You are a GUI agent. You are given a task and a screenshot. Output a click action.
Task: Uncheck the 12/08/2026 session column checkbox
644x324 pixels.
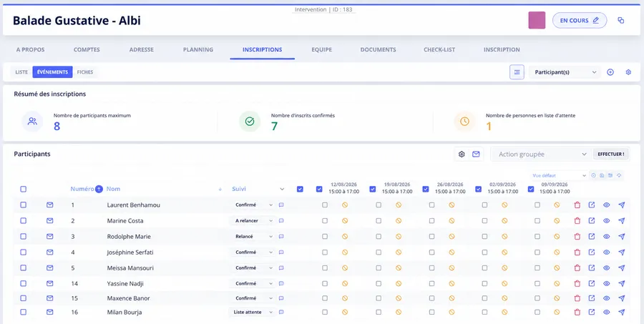(319, 190)
